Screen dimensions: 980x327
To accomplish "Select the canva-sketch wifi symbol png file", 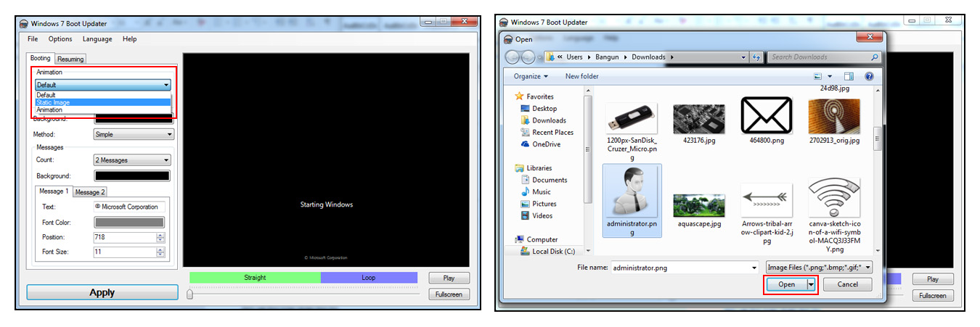I will click(x=834, y=215).
